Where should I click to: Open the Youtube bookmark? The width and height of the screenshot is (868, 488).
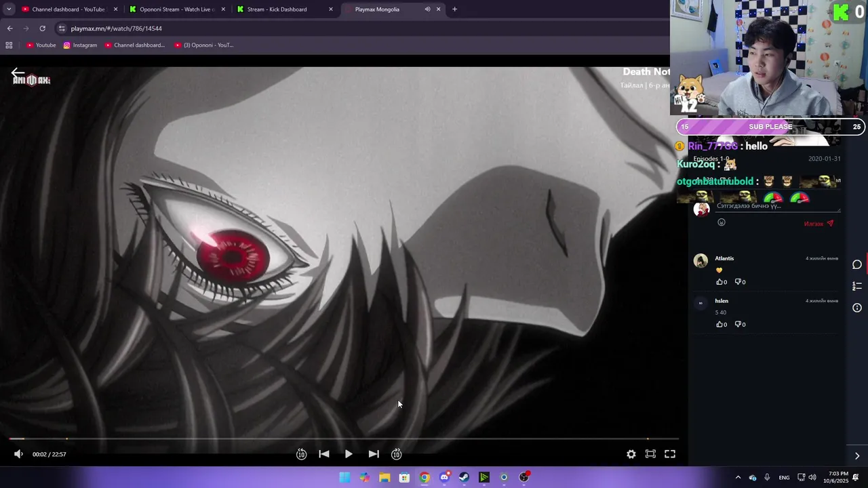point(41,45)
